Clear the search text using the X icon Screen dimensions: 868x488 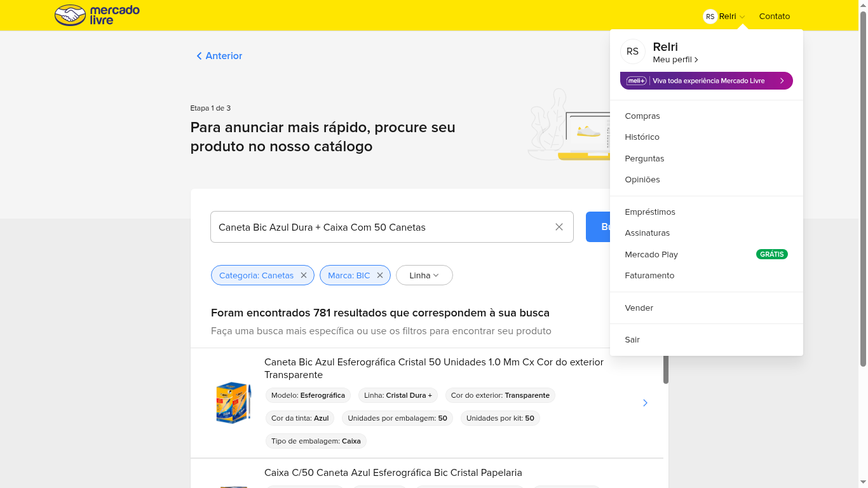pos(559,227)
